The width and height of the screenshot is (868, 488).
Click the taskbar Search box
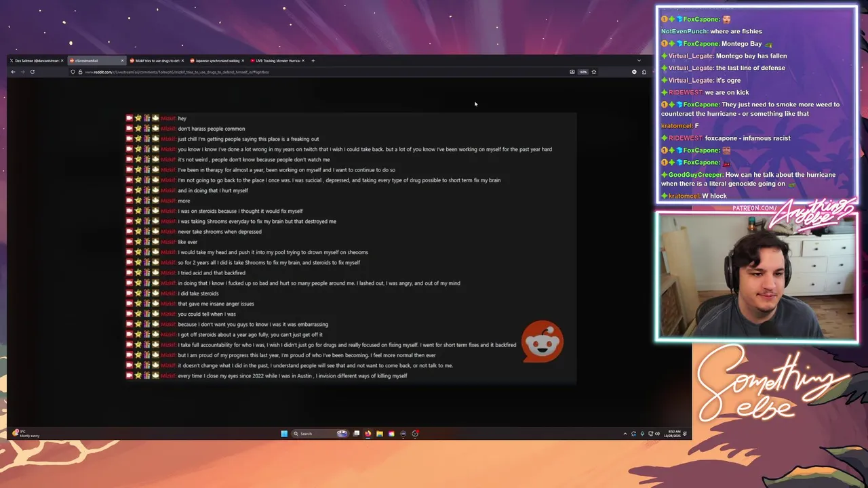[x=319, y=434]
